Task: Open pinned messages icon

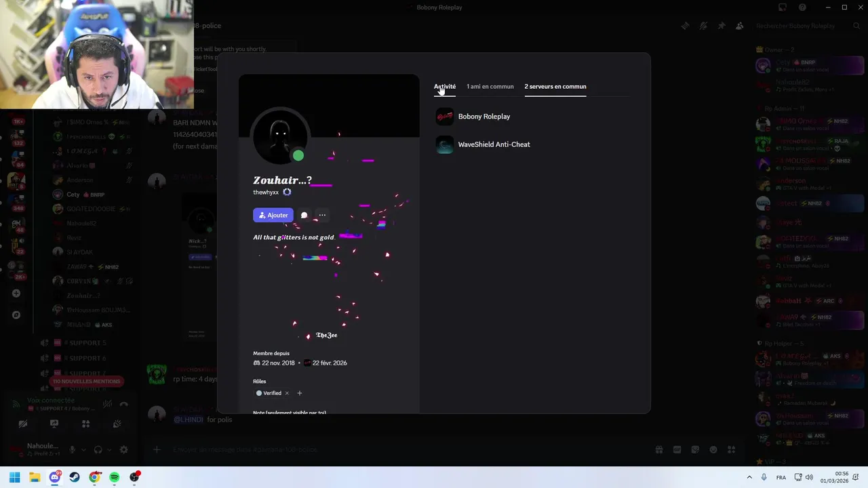Action: click(722, 26)
